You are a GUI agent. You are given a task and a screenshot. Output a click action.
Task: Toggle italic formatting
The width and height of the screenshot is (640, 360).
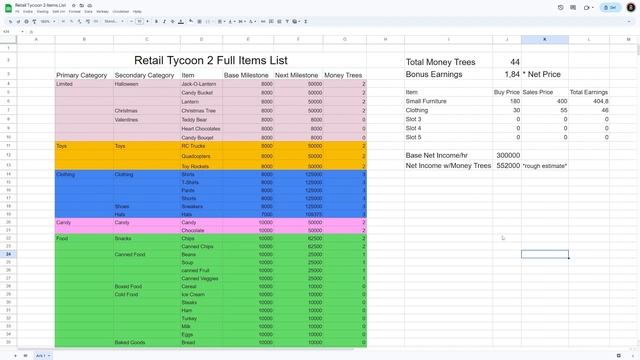point(164,21)
